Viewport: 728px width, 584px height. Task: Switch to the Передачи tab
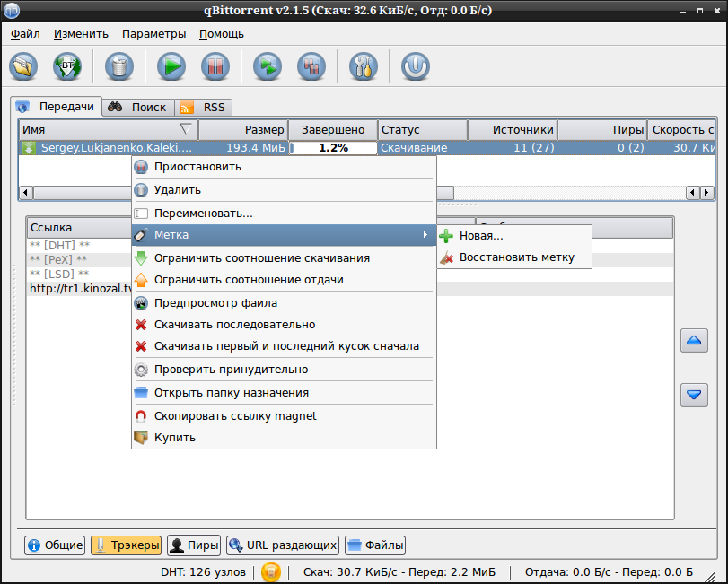56,107
